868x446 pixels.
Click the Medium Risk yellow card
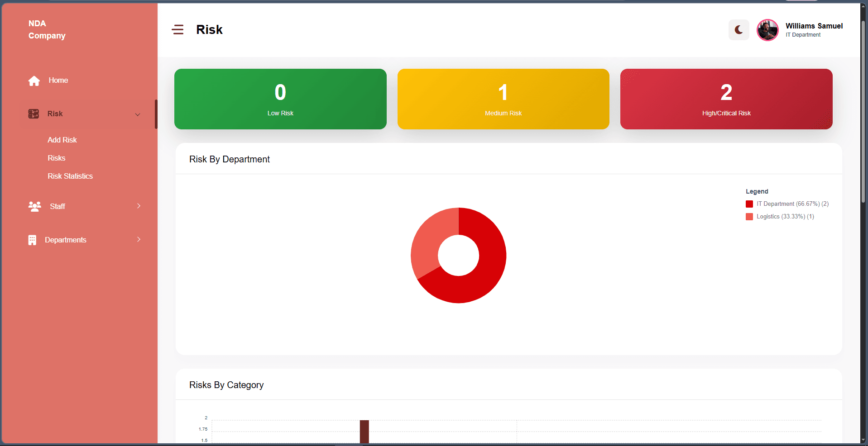pos(503,99)
